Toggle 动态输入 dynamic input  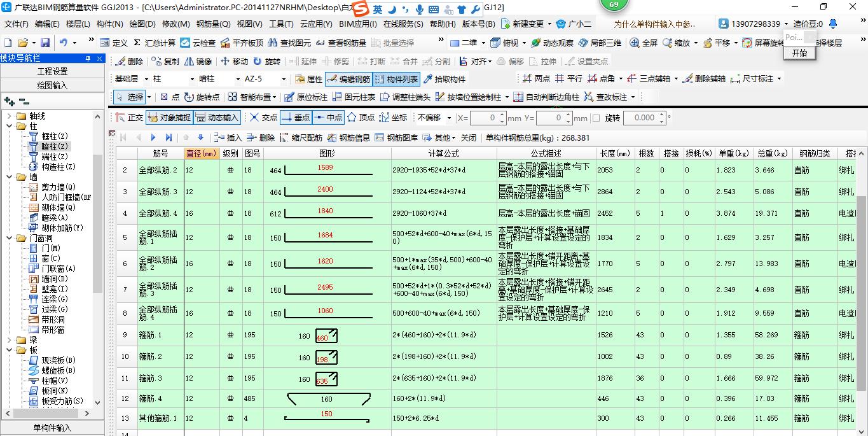click(x=217, y=117)
